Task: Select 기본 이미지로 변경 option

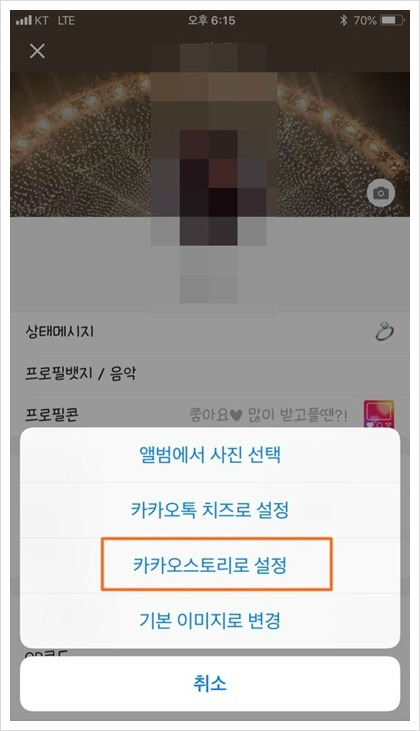Action: click(210, 621)
